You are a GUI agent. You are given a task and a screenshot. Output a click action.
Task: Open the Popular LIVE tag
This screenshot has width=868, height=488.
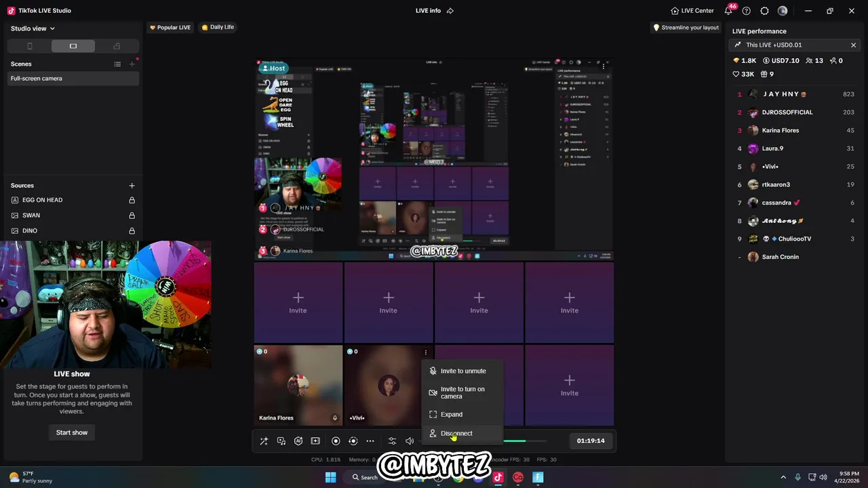(x=170, y=28)
